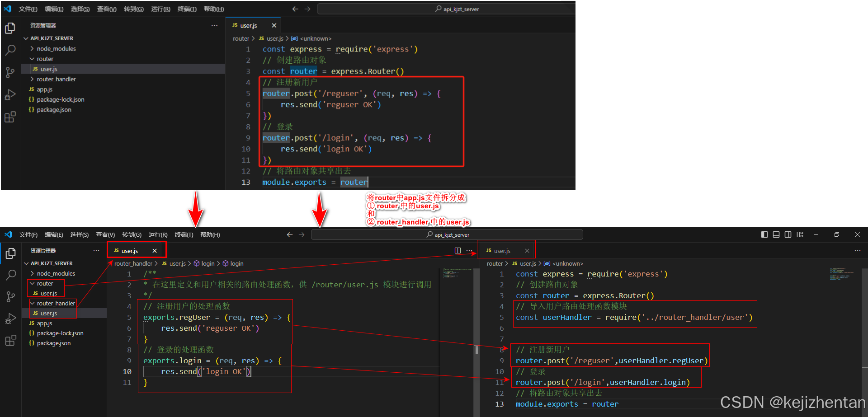This screenshot has height=417, width=868.
Task: Open Search icon in upper window activity bar
Action: coord(10,50)
